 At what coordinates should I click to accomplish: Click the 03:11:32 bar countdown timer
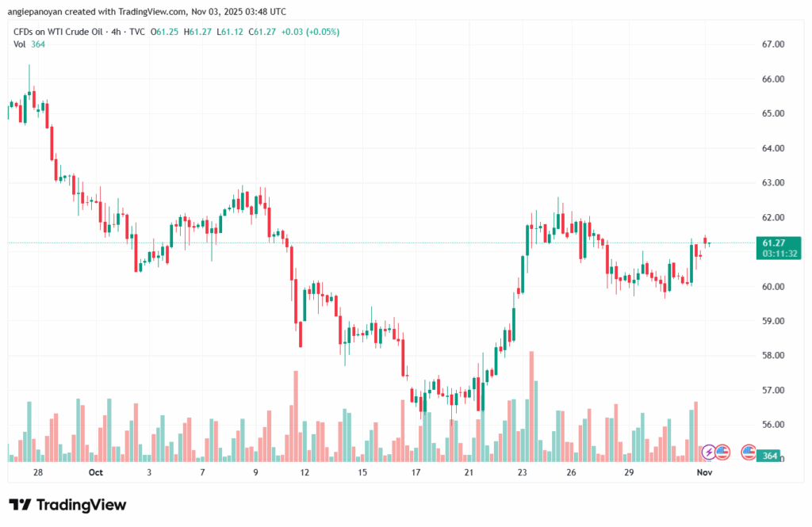click(x=779, y=254)
